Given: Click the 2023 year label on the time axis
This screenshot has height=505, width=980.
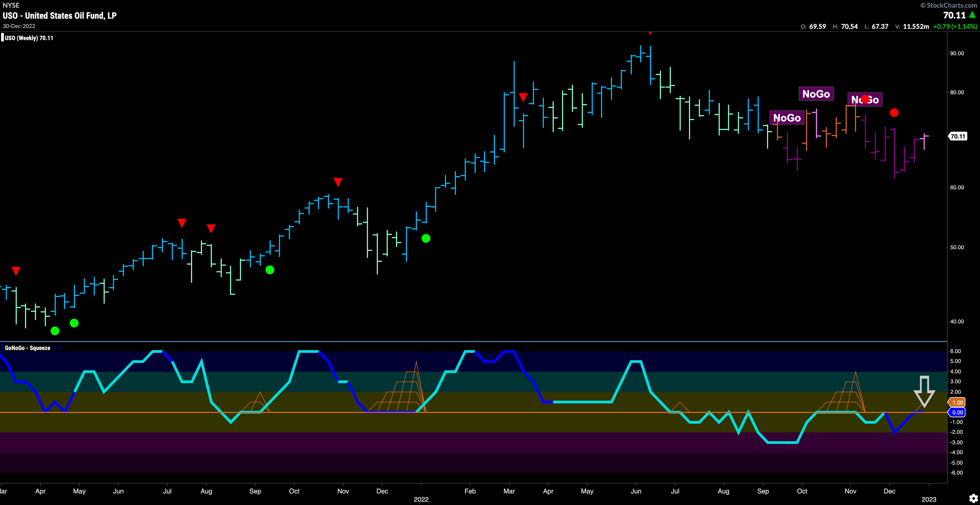Looking at the screenshot, I should pos(929,499).
